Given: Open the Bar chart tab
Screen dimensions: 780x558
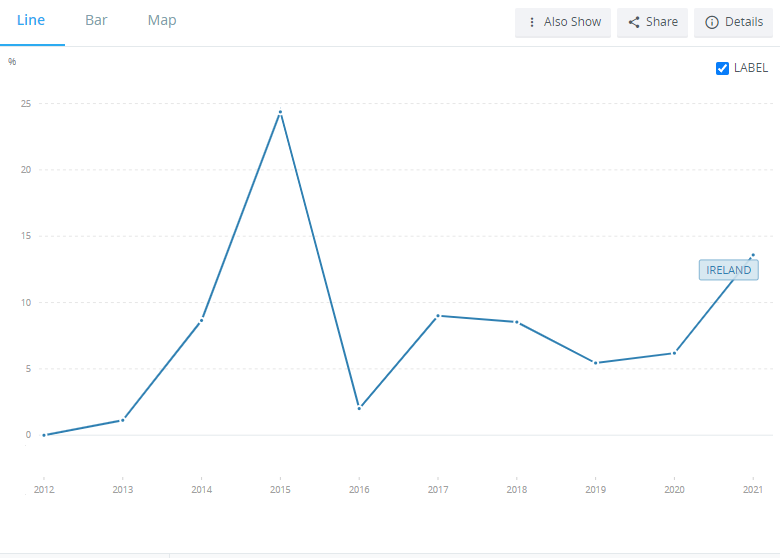Looking at the screenshot, I should (96, 21).
